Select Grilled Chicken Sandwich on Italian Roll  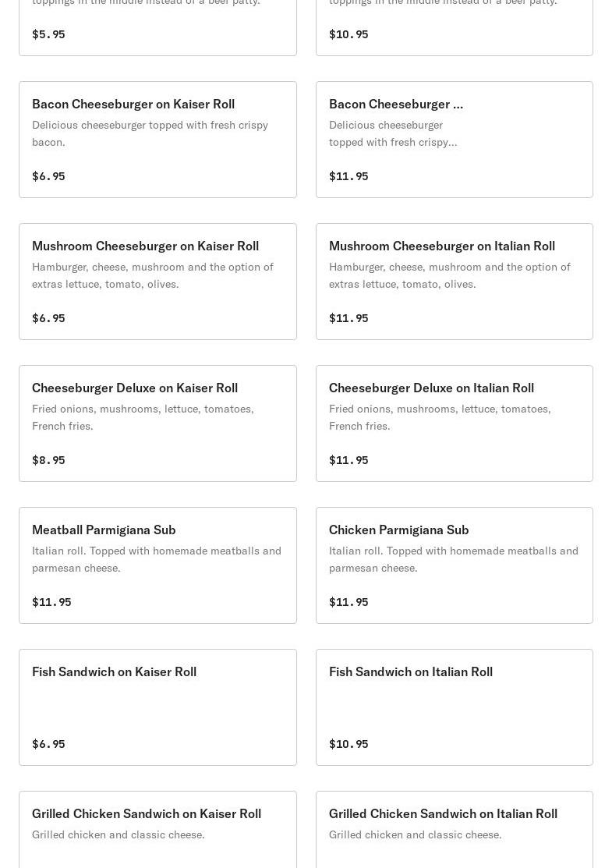pyautogui.click(x=454, y=831)
